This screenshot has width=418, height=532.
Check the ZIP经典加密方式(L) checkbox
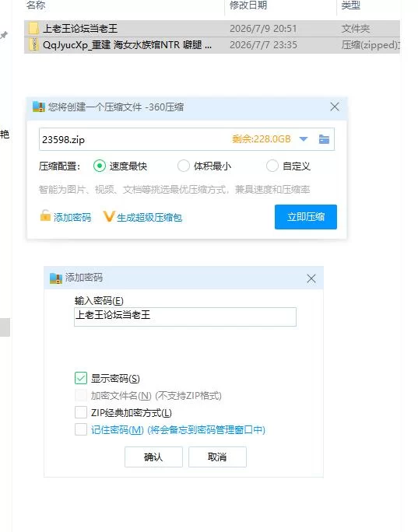(81, 412)
